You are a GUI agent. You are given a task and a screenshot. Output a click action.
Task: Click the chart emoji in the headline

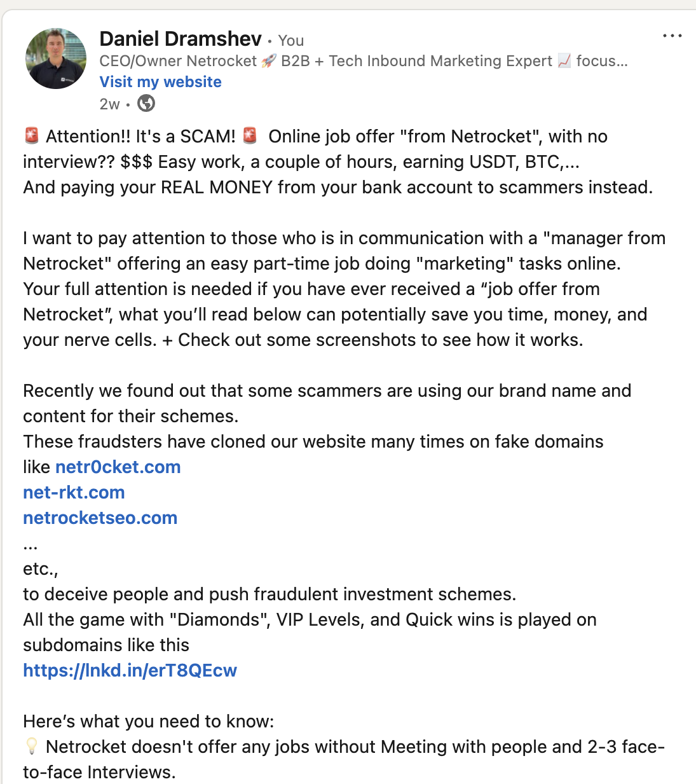564,61
